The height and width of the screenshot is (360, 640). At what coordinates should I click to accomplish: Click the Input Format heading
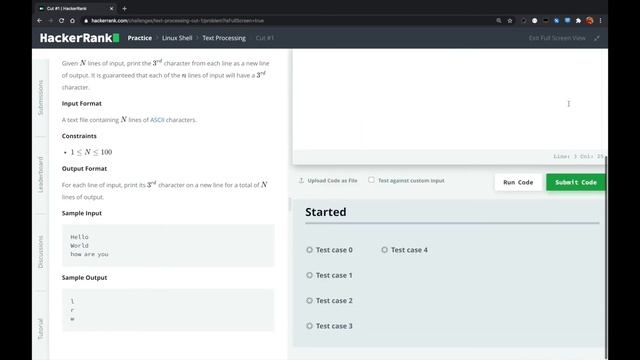coord(82,104)
